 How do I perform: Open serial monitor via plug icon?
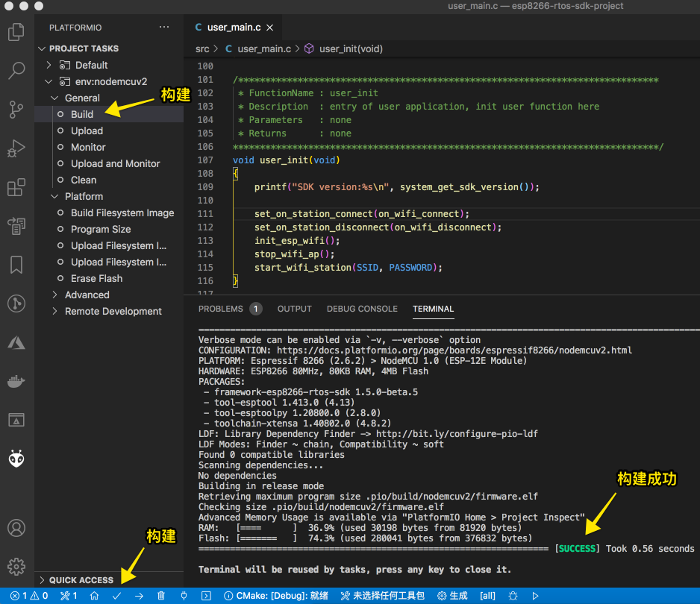point(184,596)
